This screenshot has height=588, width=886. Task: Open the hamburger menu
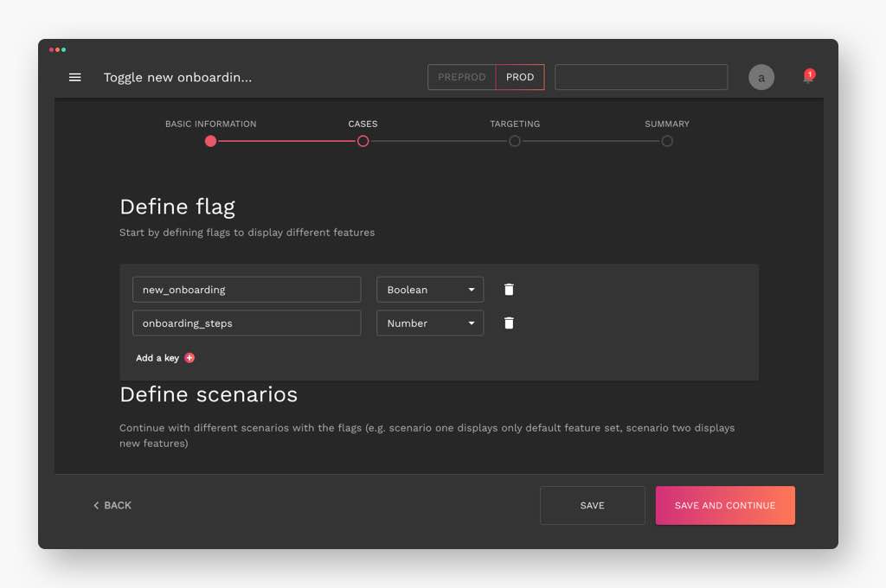(74, 77)
